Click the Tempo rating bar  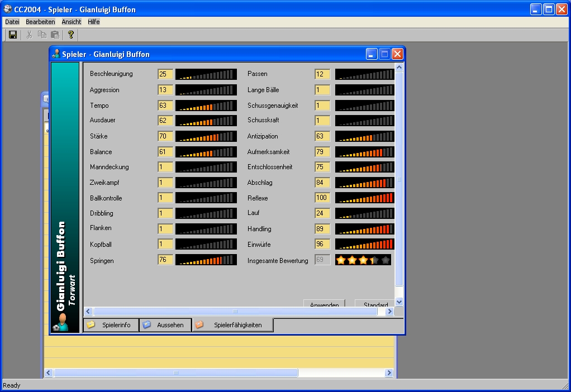206,106
